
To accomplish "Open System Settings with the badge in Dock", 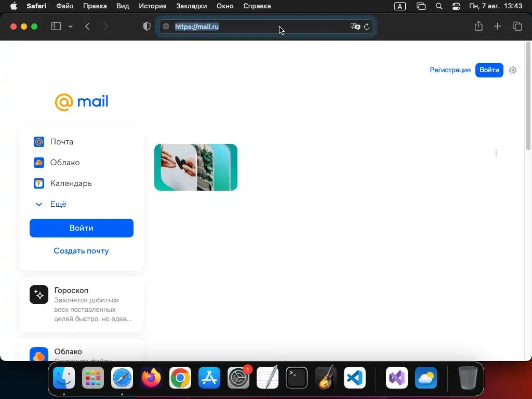I will (238, 378).
